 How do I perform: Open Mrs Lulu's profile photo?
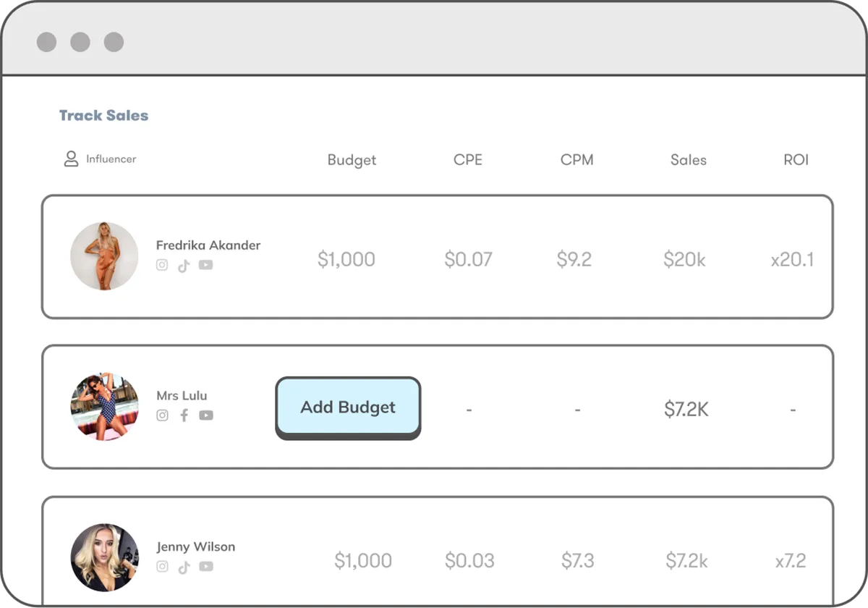pyautogui.click(x=104, y=407)
